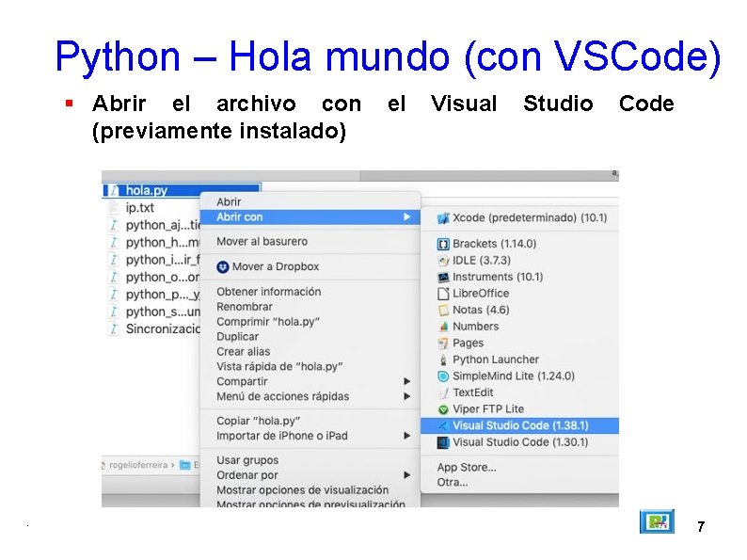Select Comprimir "hola.py"
This screenshot has height=560, width=747.
pos(310,322)
